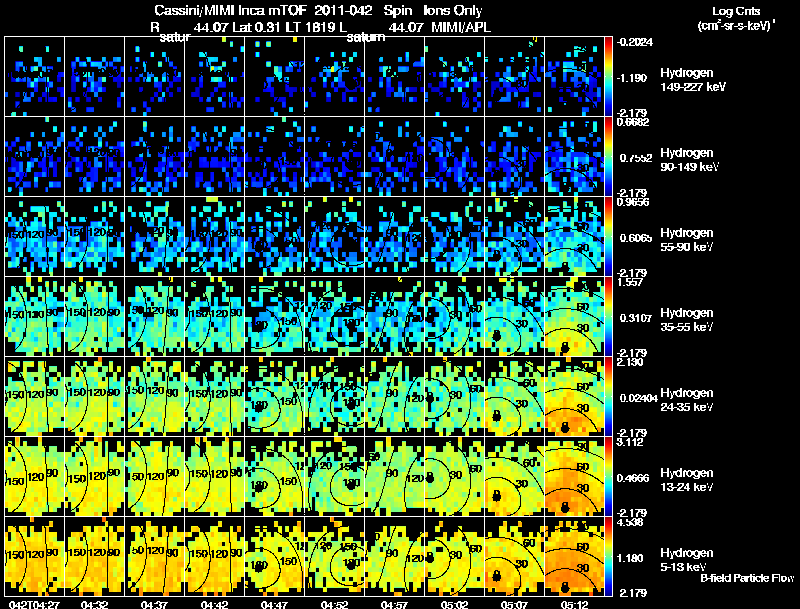
Task: Select the 'Hydrogen 5-13 keV' row label
Action: click(x=687, y=560)
